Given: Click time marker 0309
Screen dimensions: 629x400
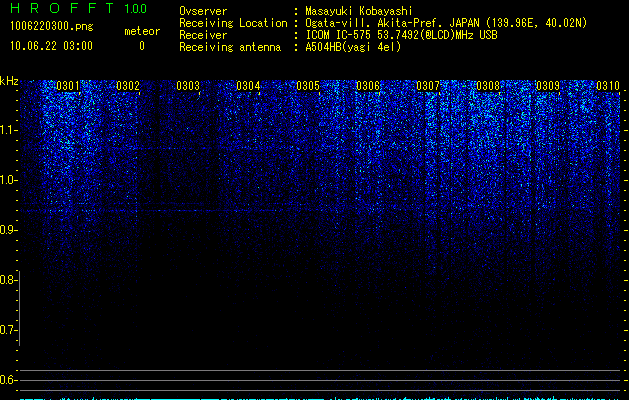Looking at the screenshot, I should tap(548, 86).
